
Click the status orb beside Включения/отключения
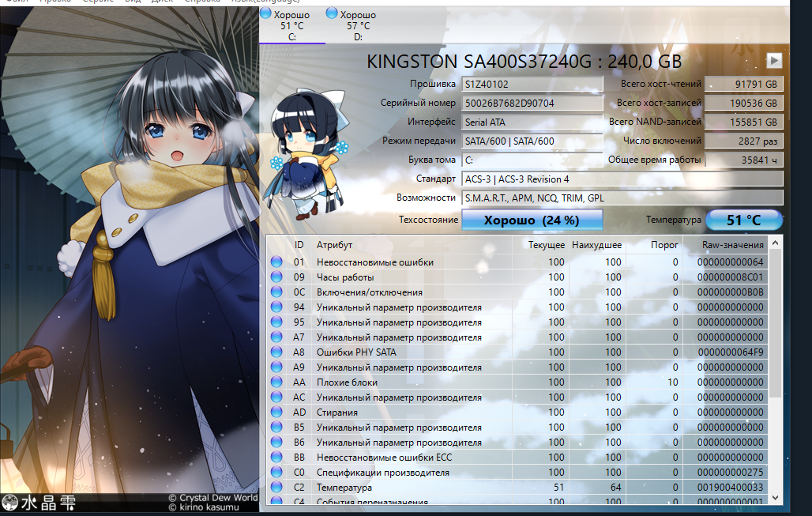[x=276, y=292]
